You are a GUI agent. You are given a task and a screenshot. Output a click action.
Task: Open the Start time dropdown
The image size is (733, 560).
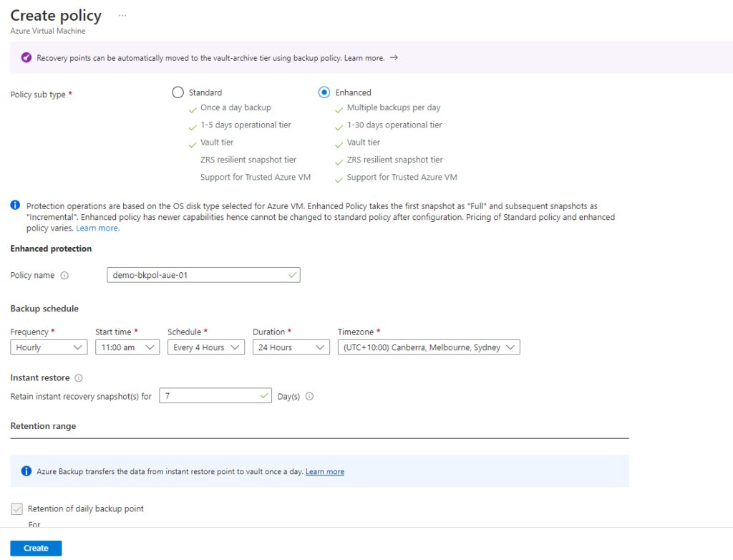(x=127, y=347)
